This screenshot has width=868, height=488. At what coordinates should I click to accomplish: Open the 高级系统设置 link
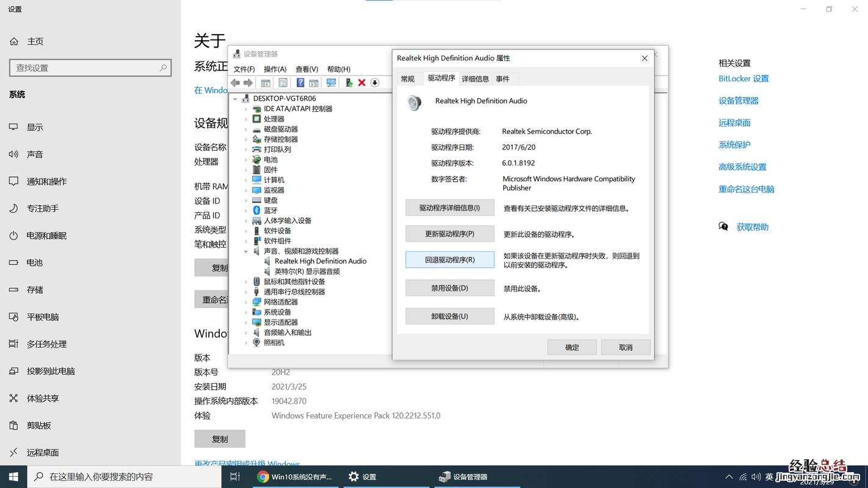point(742,167)
